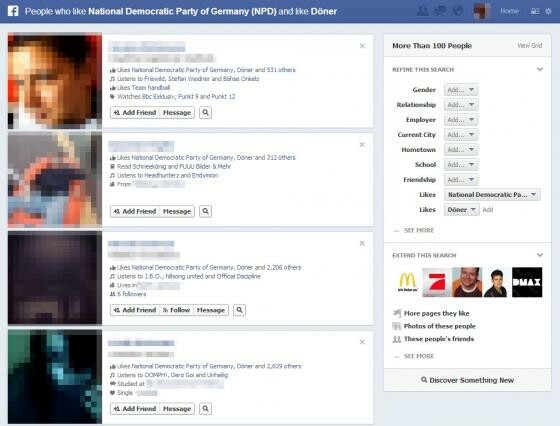This screenshot has width=560, height=426.
Task: Open the Gender filter dropdown
Action: (x=461, y=90)
